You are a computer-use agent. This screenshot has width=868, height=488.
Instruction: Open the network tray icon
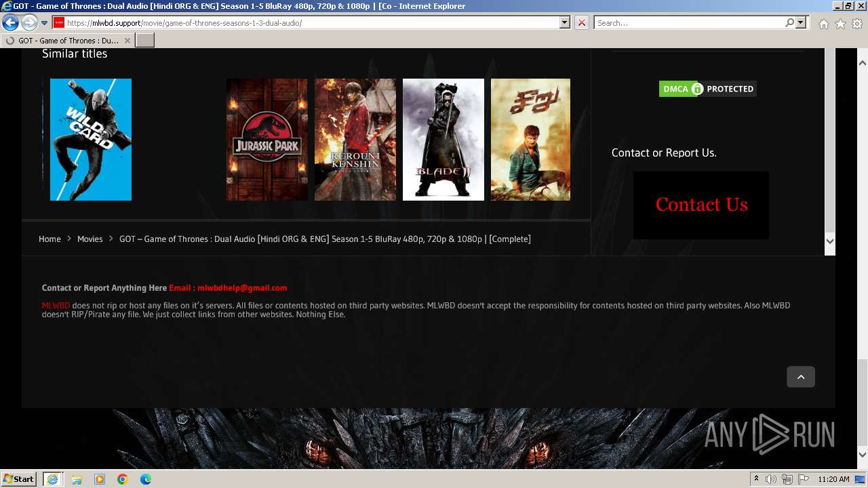[787, 479]
